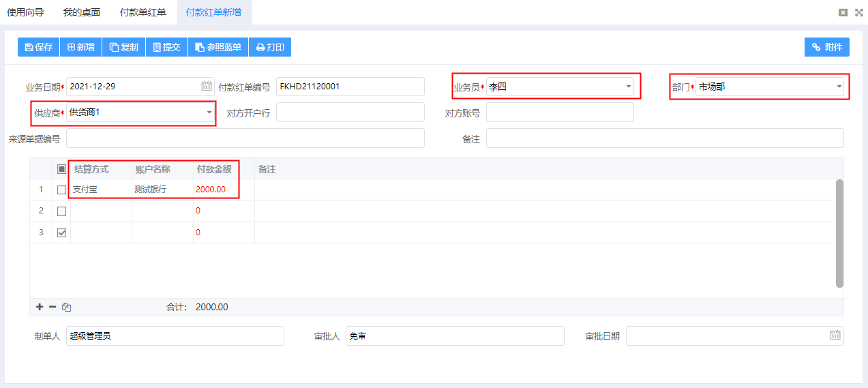This screenshot has height=388, width=868.
Task: Click the table's vertical scrollbar
Action: (839, 233)
